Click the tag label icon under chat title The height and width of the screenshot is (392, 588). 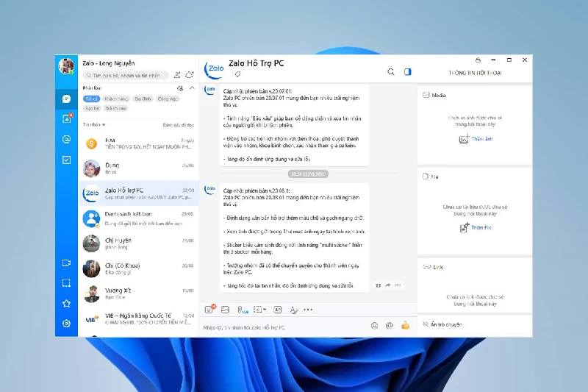[237, 74]
